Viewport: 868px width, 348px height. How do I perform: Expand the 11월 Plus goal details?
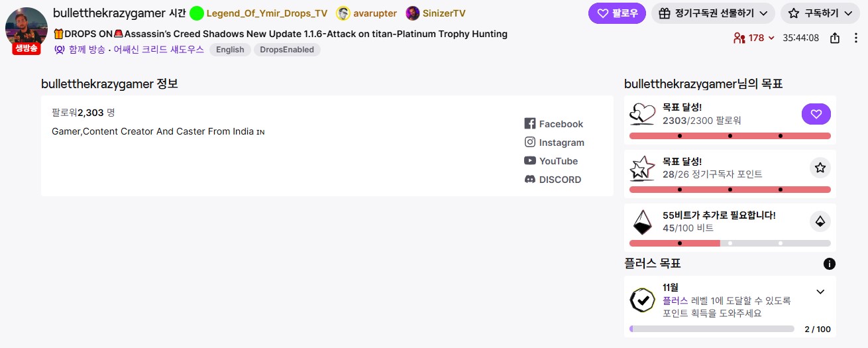820,292
